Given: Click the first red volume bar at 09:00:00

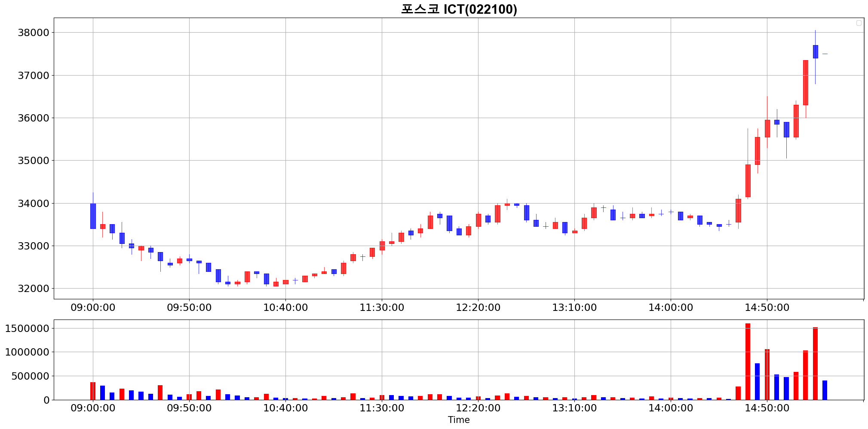Looking at the screenshot, I should pyautogui.click(x=93, y=391).
